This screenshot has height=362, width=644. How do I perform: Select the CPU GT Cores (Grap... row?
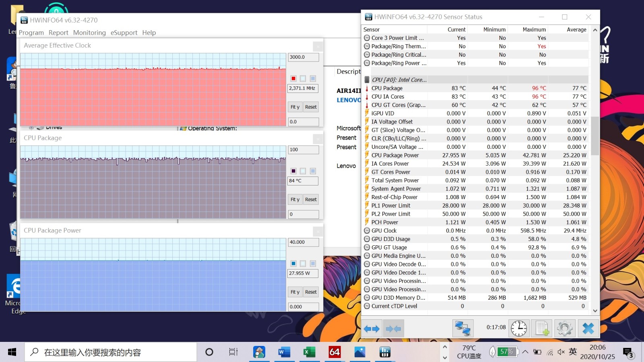[x=475, y=105]
